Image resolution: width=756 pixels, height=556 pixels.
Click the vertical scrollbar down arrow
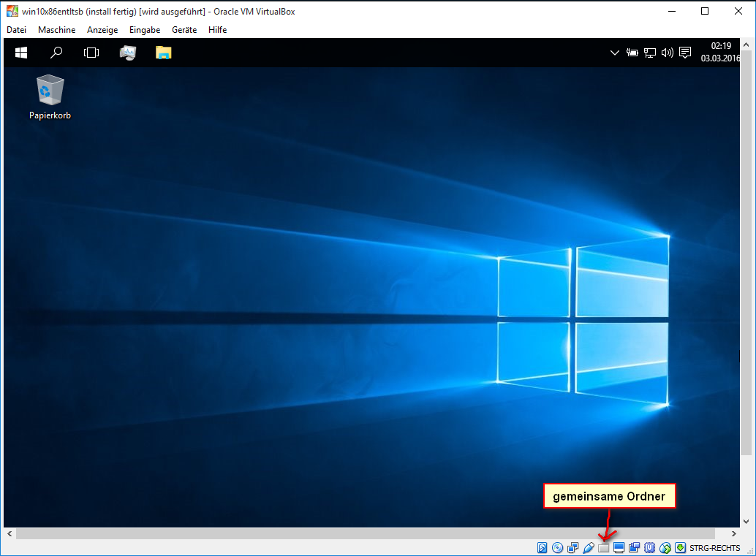pos(746,522)
